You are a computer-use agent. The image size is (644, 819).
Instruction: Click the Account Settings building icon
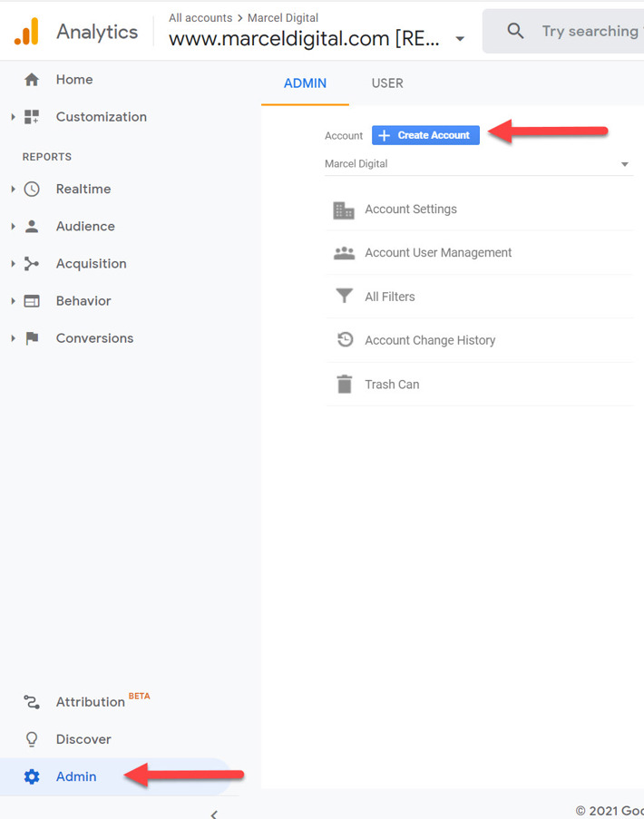click(x=344, y=210)
